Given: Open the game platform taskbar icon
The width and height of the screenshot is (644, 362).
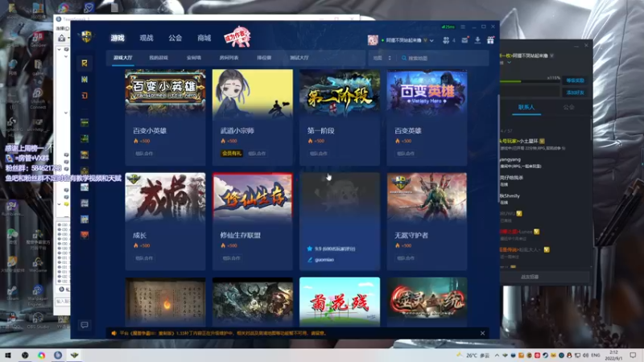Looking at the screenshot, I should tap(74, 355).
